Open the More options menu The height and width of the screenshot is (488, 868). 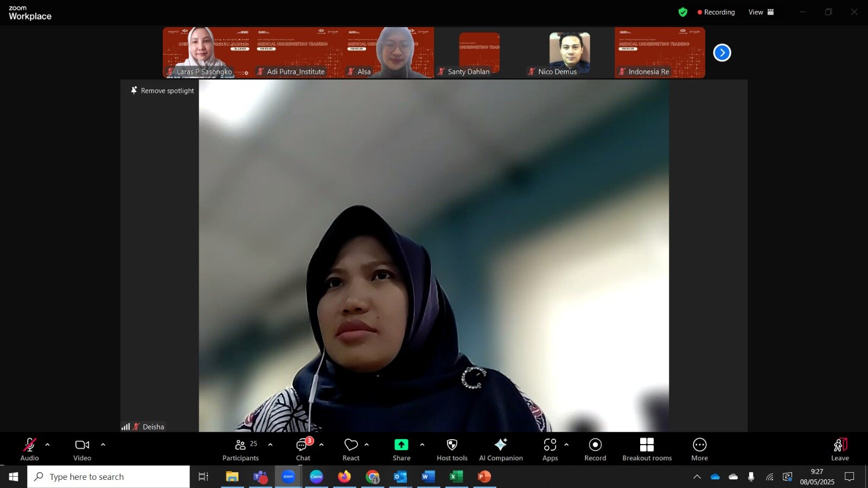[699, 450]
